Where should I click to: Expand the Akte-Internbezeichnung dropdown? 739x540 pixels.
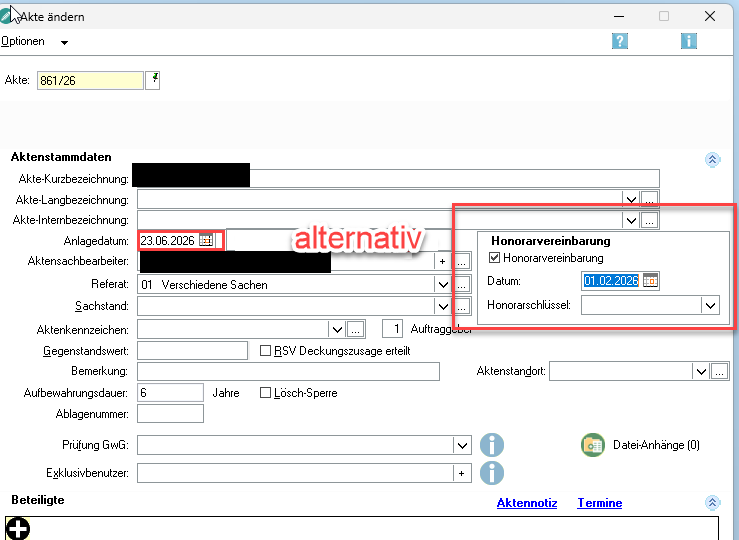(631, 220)
